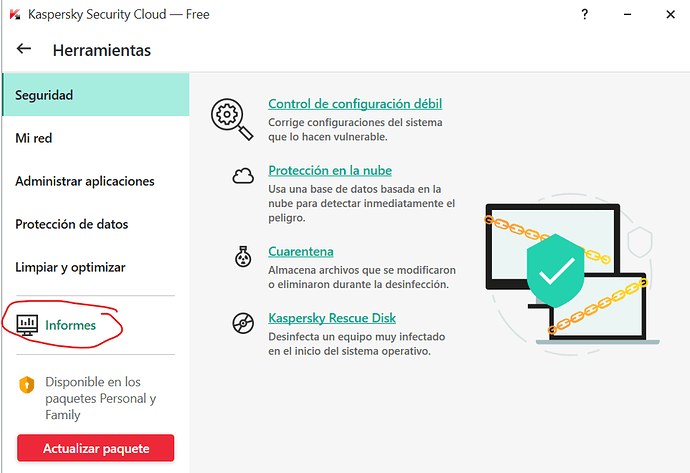Click the Rescue Disk disc icon
Viewport: 690px width, 473px height.
click(x=242, y=324)
